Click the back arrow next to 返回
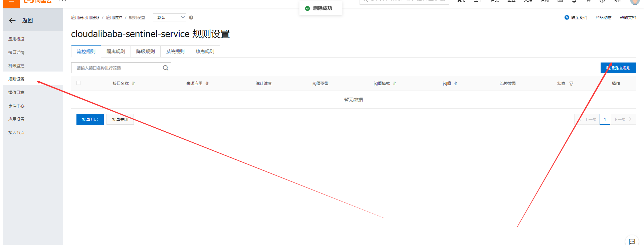The image size is (644, 245). [x=12, y=20]
